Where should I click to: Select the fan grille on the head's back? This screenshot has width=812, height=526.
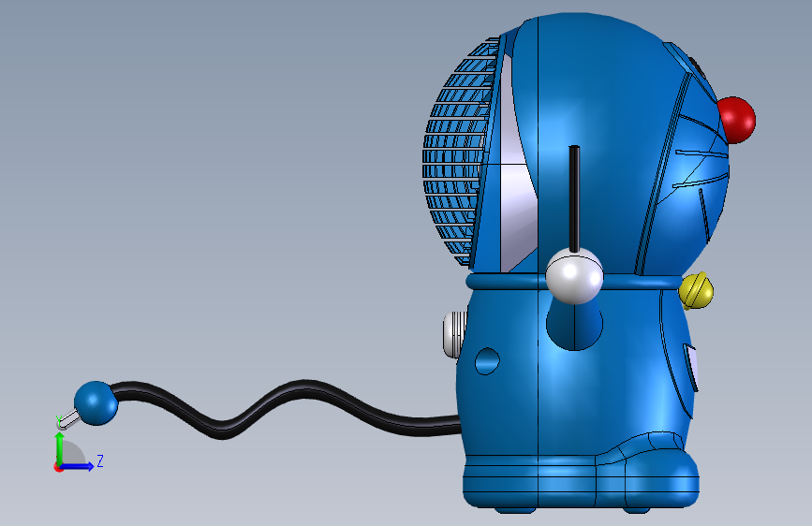[458, 153]
